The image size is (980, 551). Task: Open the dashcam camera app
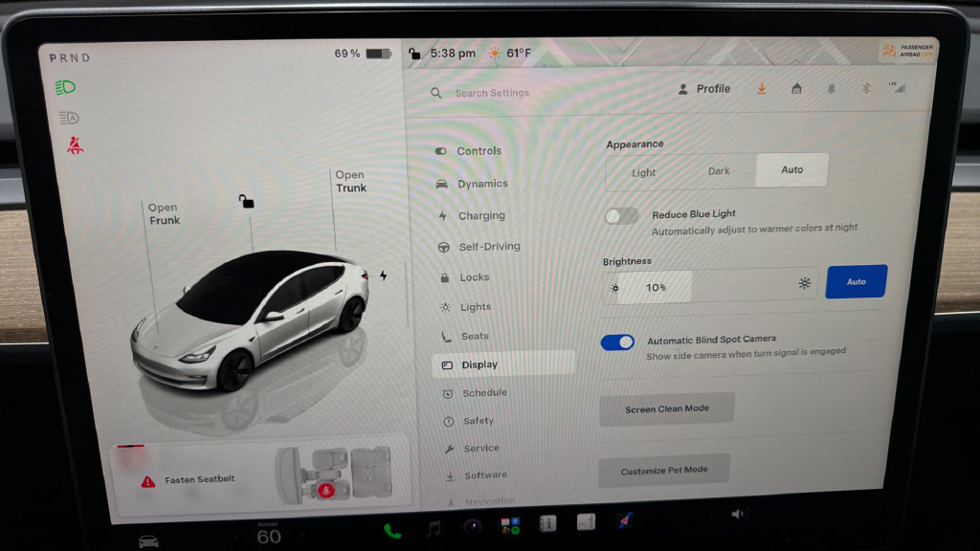[472, 527]
